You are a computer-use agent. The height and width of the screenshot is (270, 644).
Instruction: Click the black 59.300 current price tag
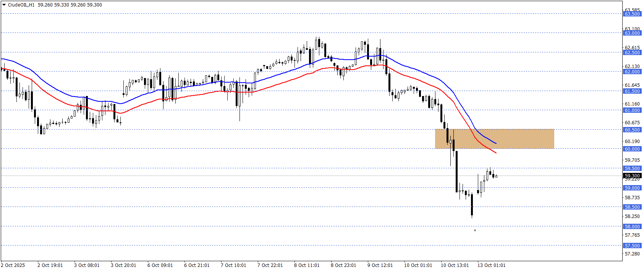(x=632, y=176)
